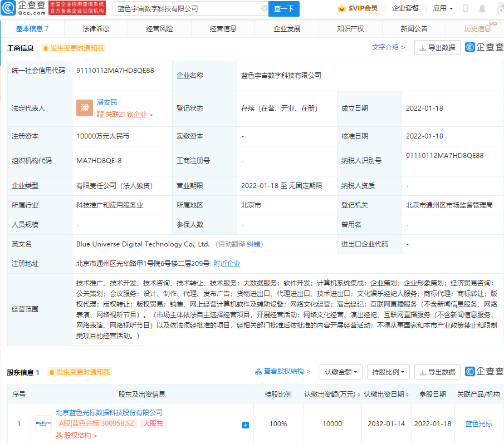Open the 应用 dropdown menu
The width and height of the screenshot is (504, 444).
pyautogui.click(x=443, y=8)
